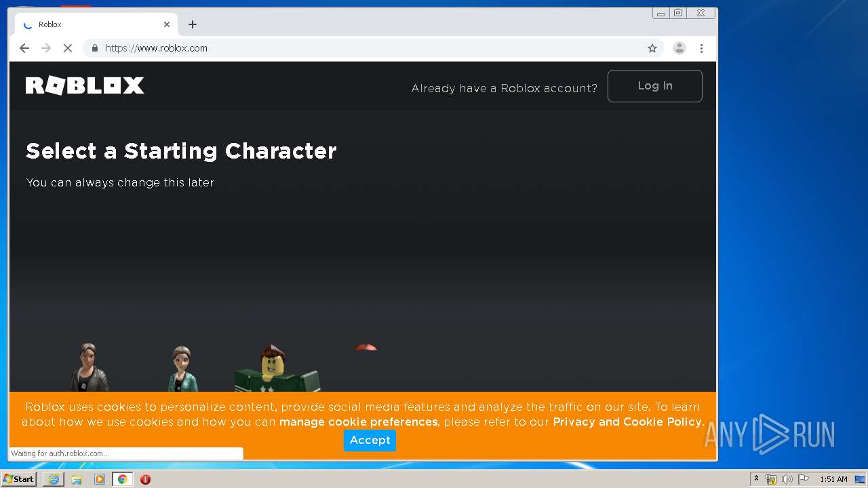Open the Privacy and Cookie Policy link
This screenshot has width=868, height=488.
coord(627,422)
